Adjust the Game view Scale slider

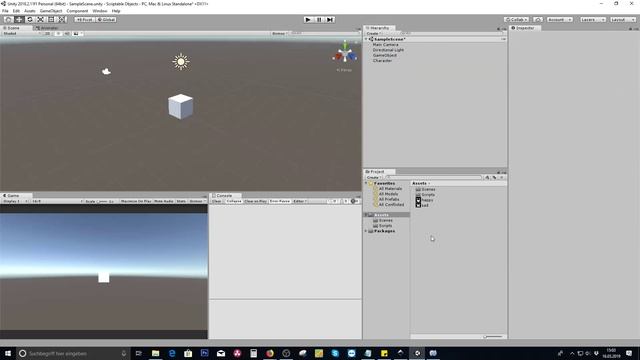click(103, 202)
